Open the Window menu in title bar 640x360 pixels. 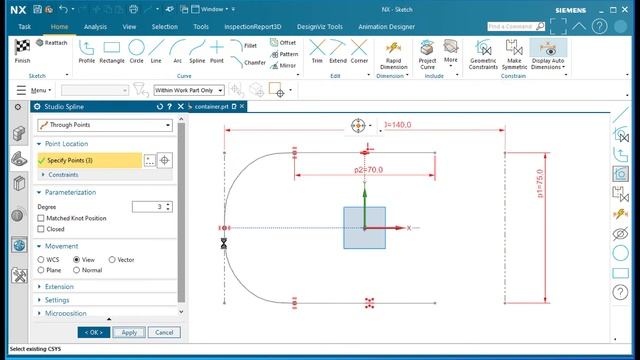pyautogui.click(x=210, y=9)
